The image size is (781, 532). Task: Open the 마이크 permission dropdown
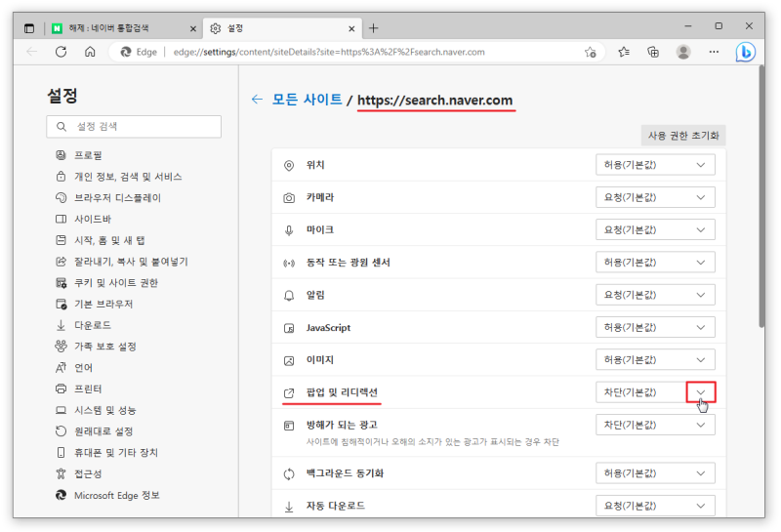pyautogui.click(x=655, y=229)
